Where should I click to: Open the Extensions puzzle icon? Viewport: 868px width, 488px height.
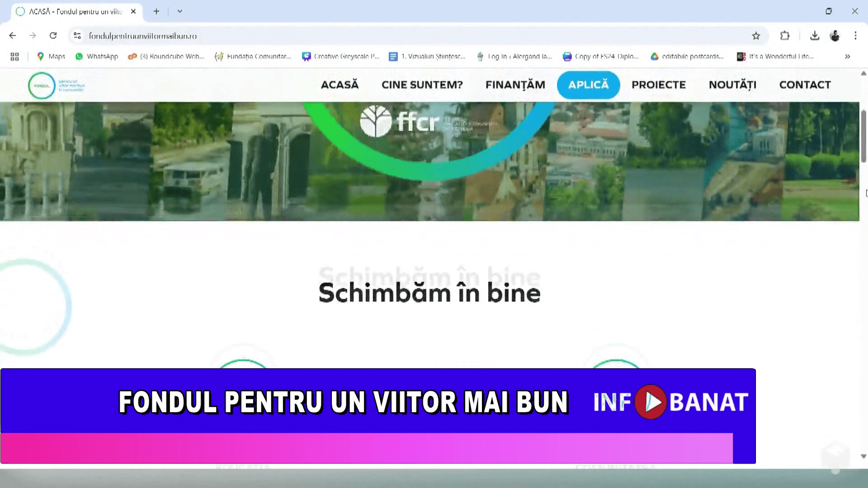(785, 36)
